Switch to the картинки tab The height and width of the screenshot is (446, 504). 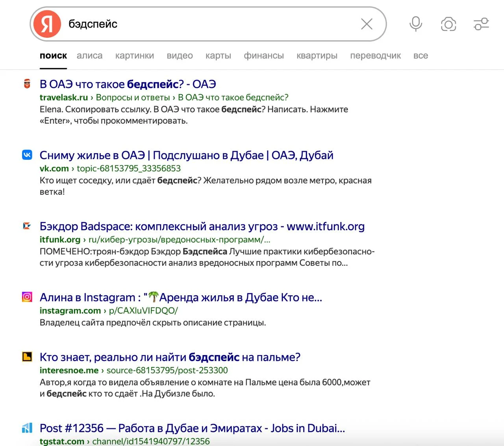[134, 56]
